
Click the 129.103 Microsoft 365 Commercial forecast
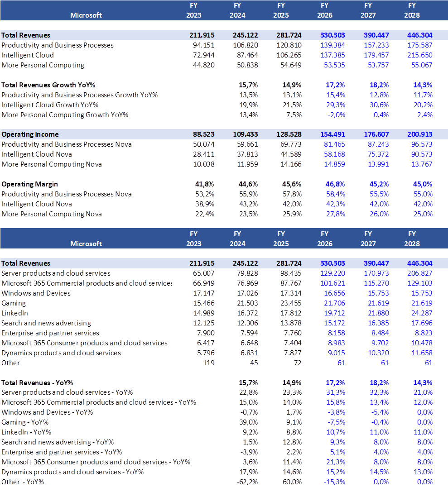(420, 283)
